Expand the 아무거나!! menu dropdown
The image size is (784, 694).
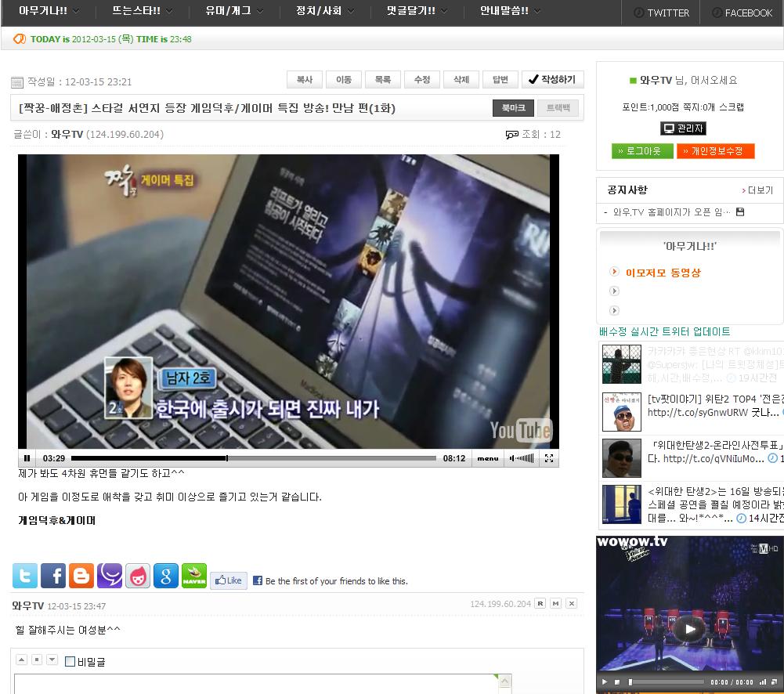pyautogui.click(x=49, y=12)
